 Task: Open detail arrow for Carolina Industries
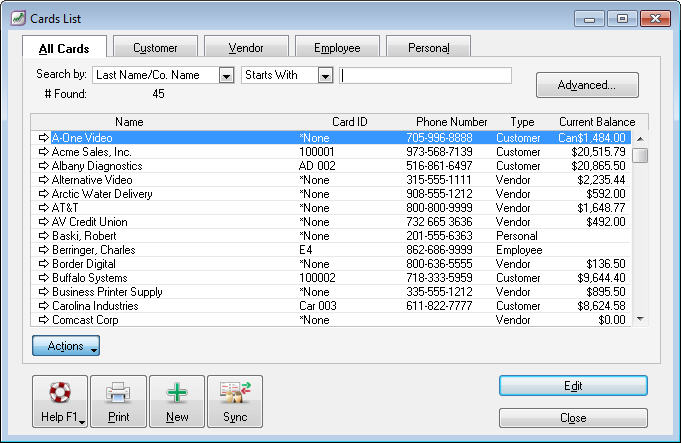pos(43,306)
